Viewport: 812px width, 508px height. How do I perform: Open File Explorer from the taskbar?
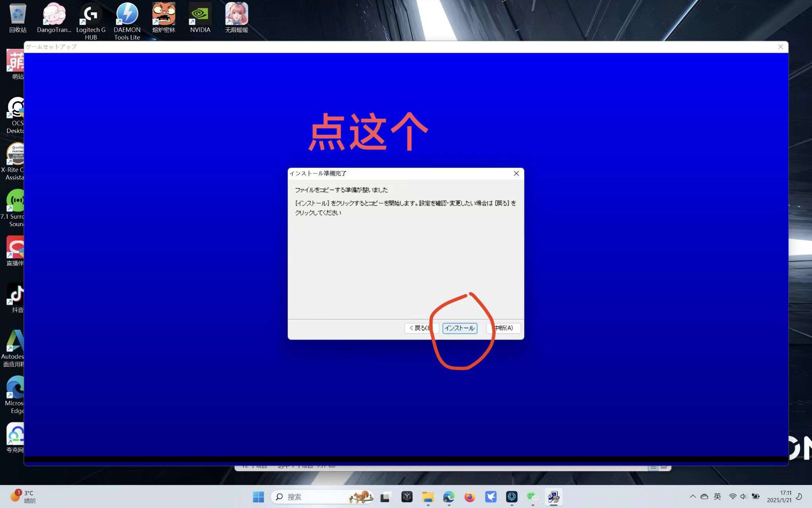[428, 497]
